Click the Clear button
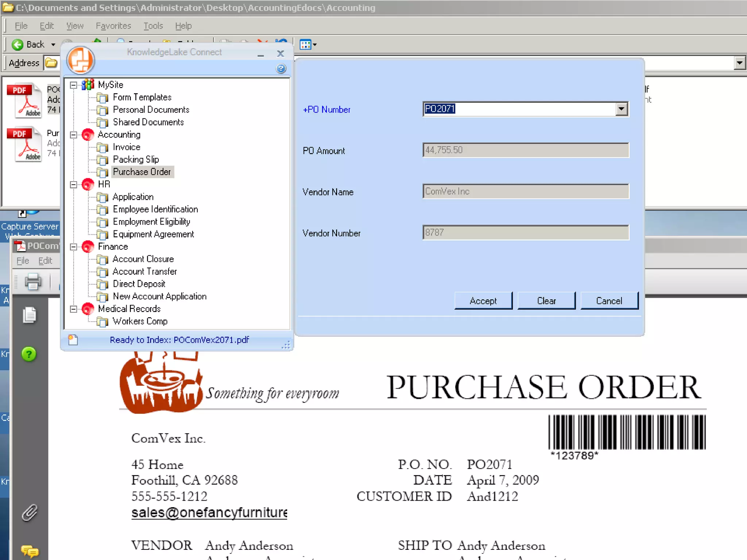 546,301
